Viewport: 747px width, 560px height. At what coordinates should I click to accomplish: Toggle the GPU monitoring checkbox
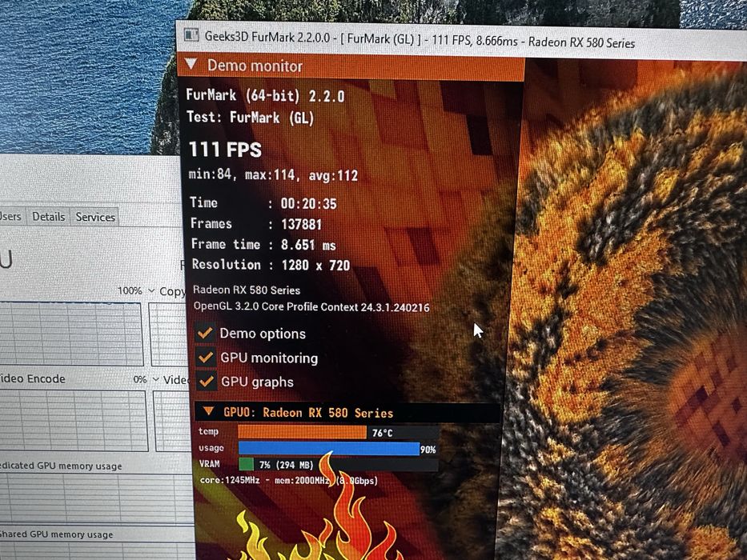point(206,357)
